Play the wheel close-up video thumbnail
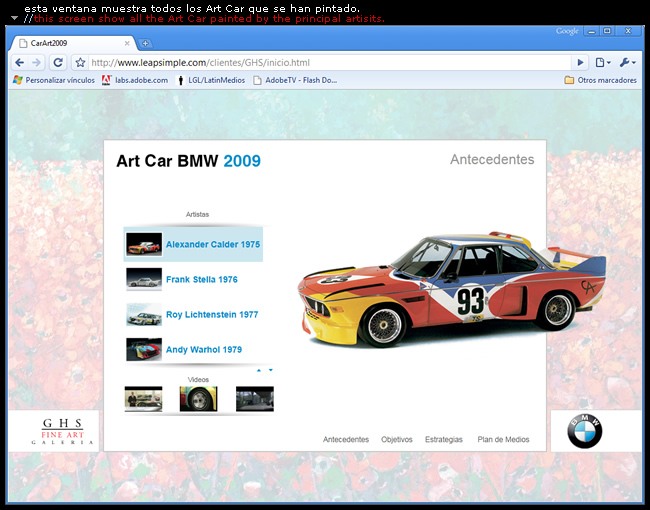Viewport: 650px width, 510px height. coord(198,399)
